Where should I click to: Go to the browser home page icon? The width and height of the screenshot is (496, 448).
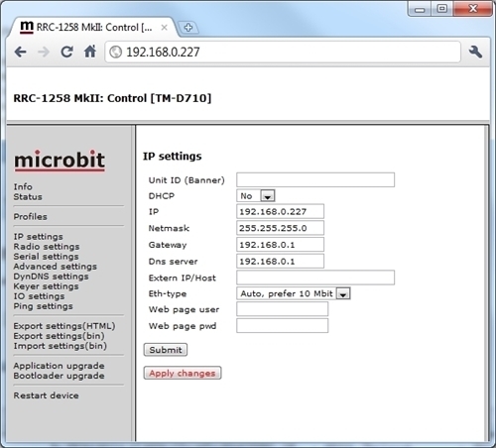pos(90,52)
